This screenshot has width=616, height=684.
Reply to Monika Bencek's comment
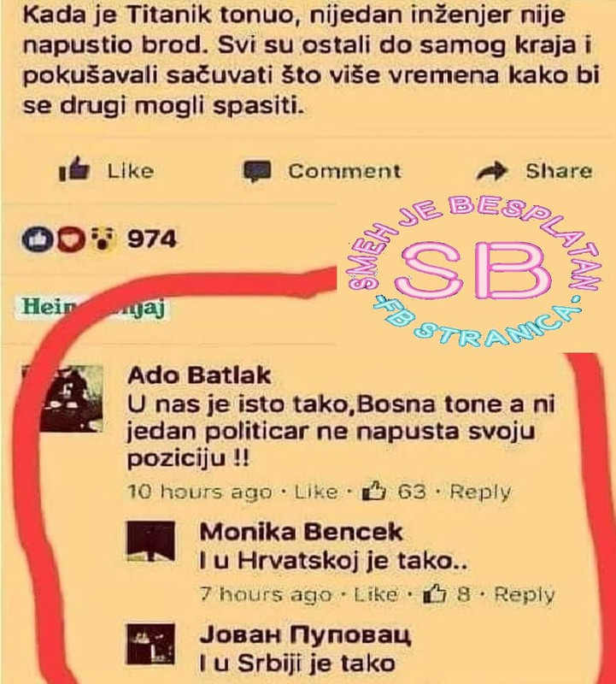point(524,594)
